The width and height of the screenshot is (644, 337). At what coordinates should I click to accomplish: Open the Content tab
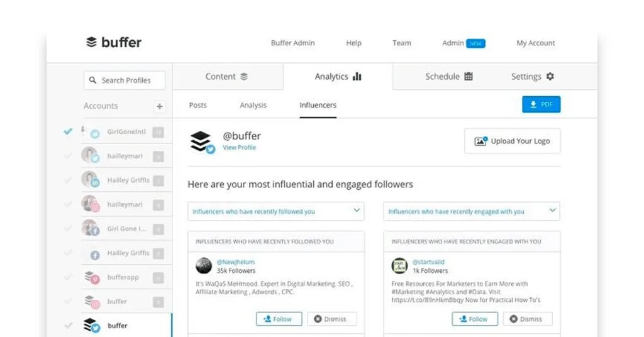227,76
